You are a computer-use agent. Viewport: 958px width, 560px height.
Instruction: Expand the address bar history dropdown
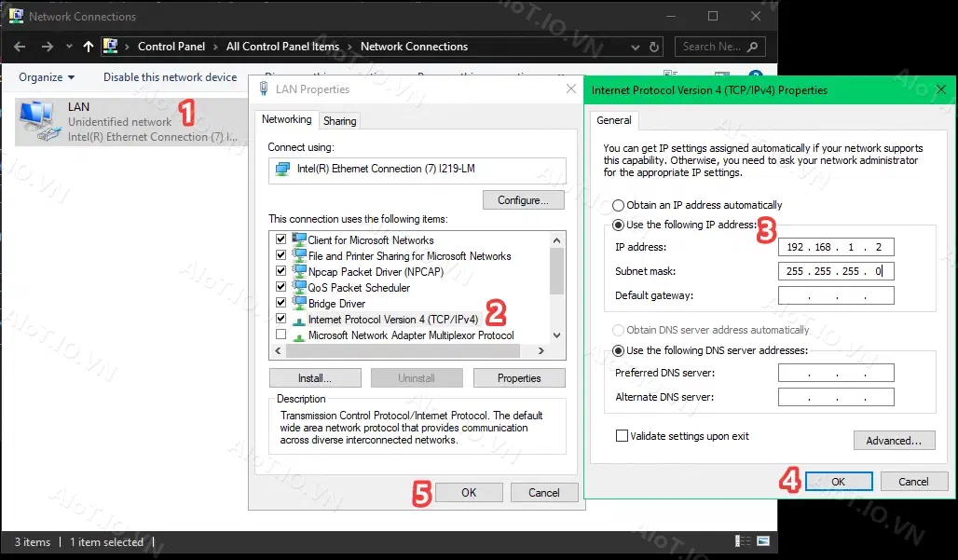click(636, 47)
